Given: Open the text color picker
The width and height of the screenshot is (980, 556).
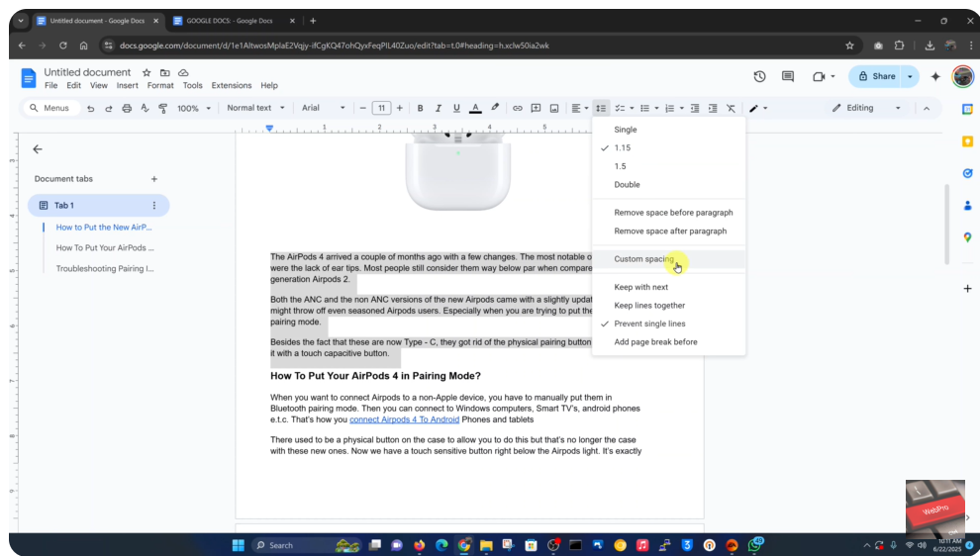Looking at the screenshot, I should pos(475,108).
